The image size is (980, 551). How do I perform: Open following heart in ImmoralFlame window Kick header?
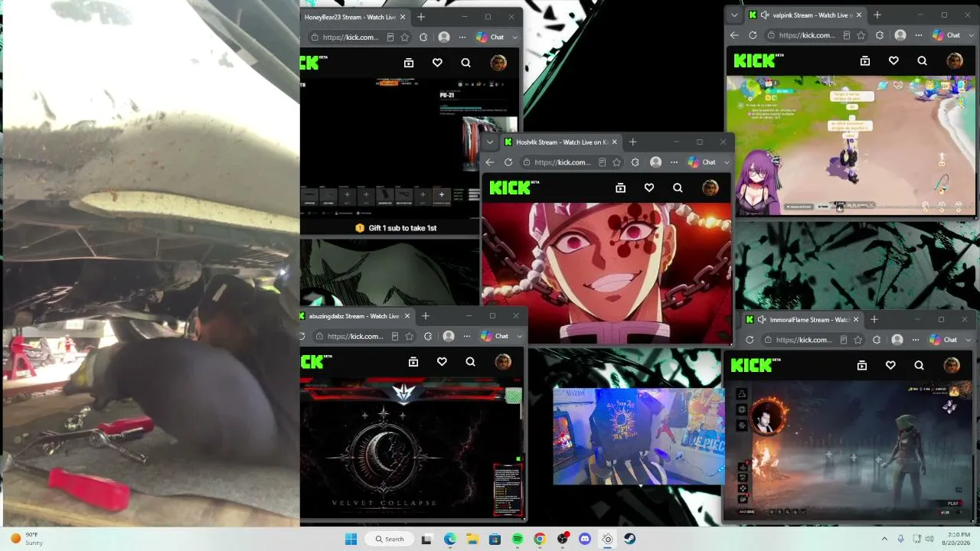890,365
